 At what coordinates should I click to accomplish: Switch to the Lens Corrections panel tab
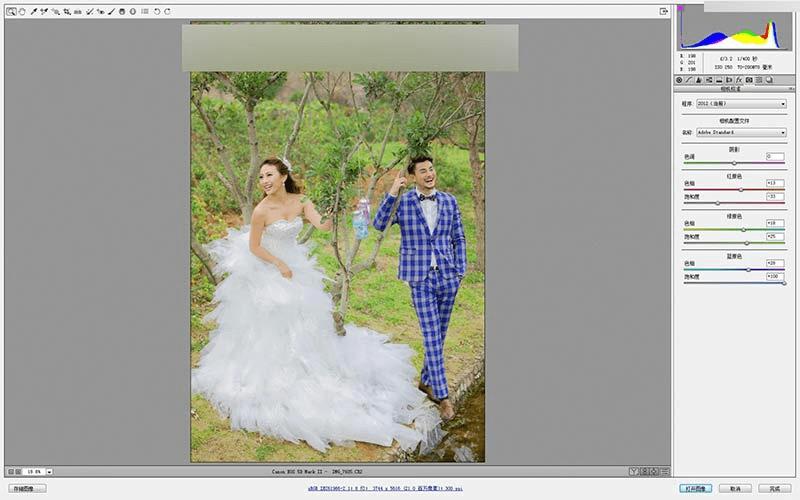(x=729, y=80)
